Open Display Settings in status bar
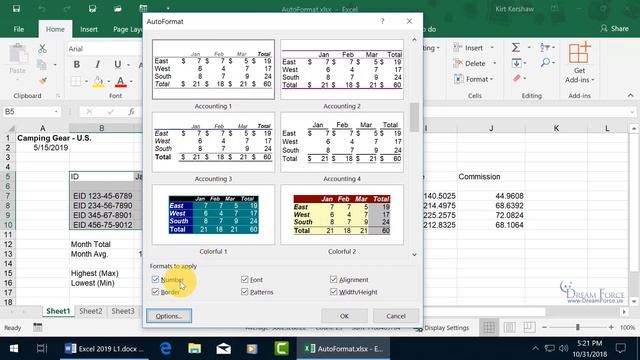The image size is (640, 360). click(x=442, y=328)
